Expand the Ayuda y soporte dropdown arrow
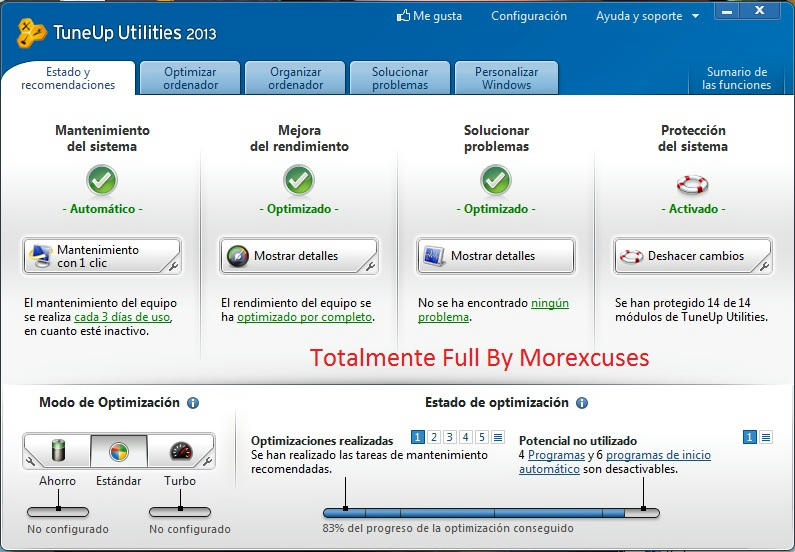Viewport: 795px width, 552px height. pyautogui.click(x=696, y=16)
